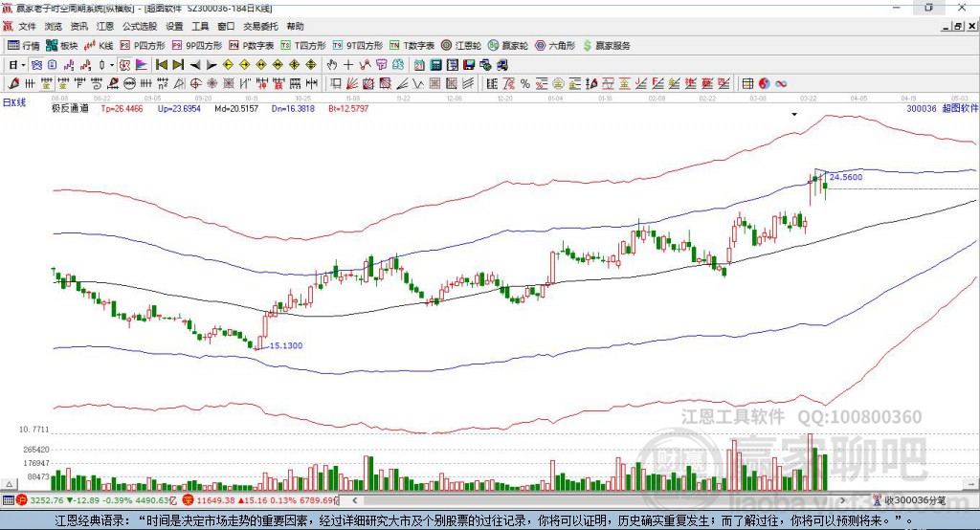
Task: Open the 六角形 hexagon tool
Action: point(555,46)
